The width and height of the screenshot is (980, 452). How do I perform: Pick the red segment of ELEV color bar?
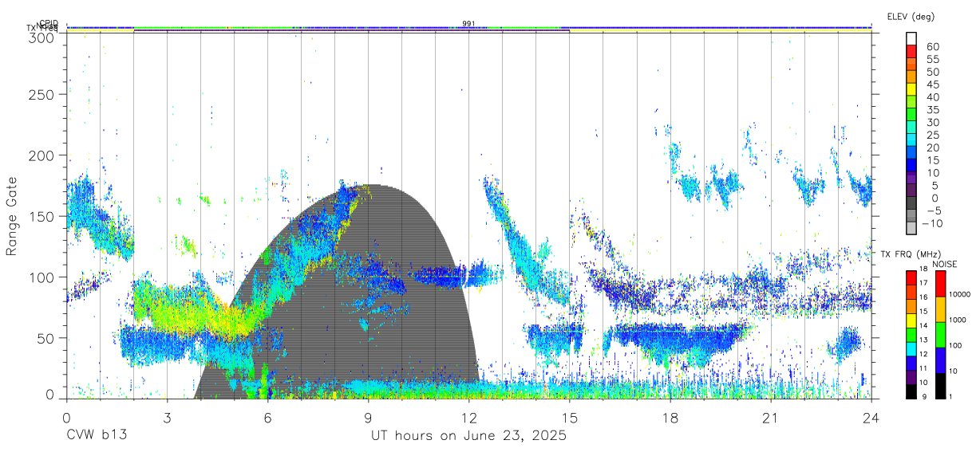tap(912, 52)
